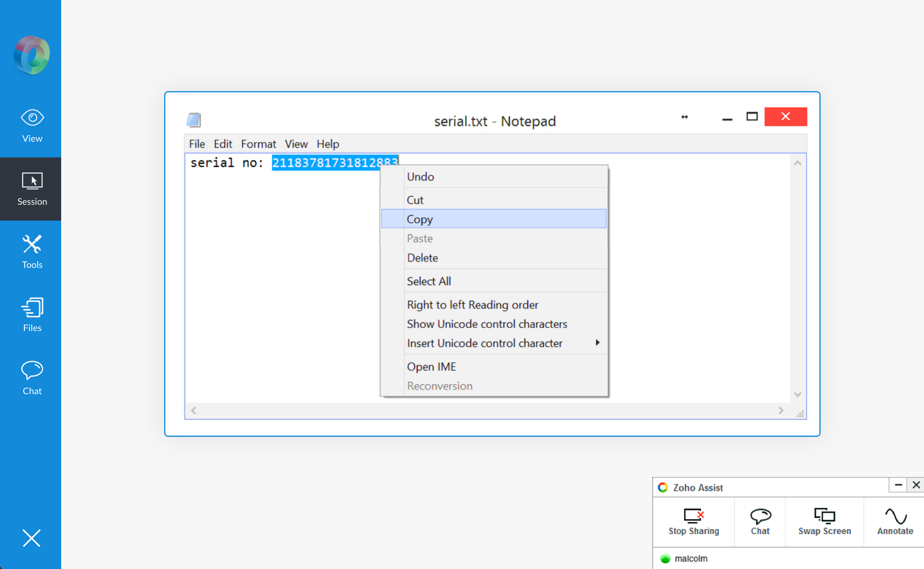The height and width of the screenshot is (569, 924).
Task: Click the vertical scrollbar down arrow
Action: click(x=797, y=394)
